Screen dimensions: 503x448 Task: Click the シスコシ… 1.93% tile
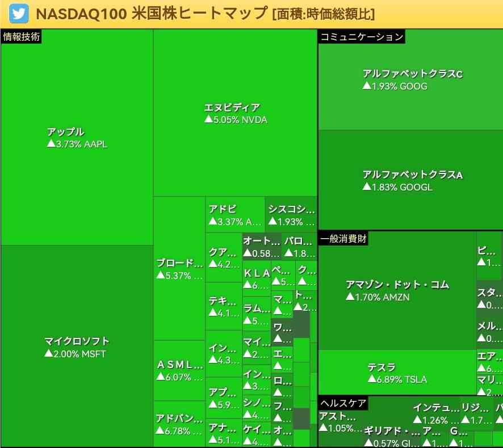(x=291, y=215)
